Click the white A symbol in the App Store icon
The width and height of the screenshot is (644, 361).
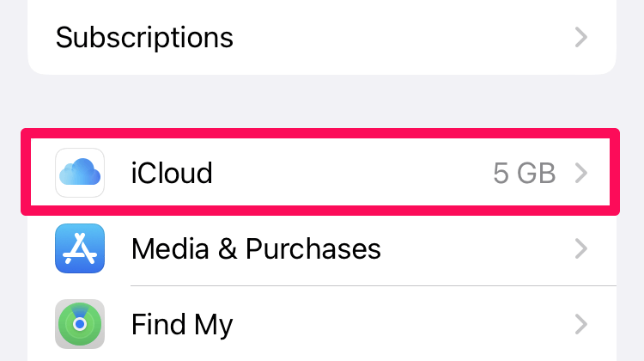tap(80, 248)
